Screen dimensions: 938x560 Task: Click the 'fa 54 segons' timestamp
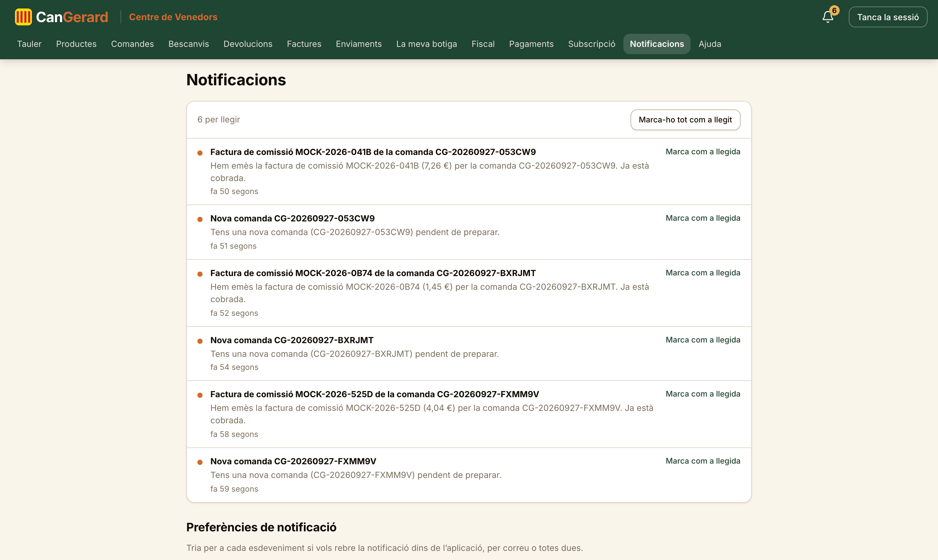coord(234,367)
